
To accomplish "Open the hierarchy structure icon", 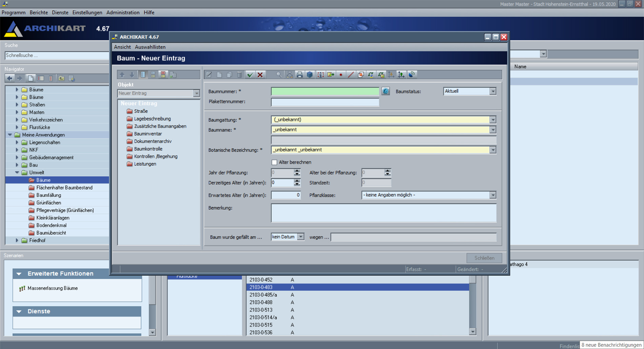I will 289,75.
